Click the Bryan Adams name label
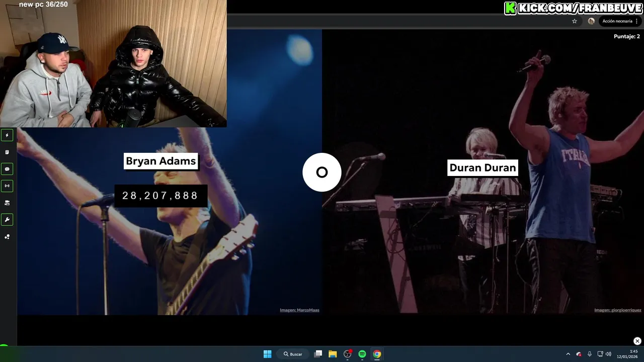 tap(160, 161)
